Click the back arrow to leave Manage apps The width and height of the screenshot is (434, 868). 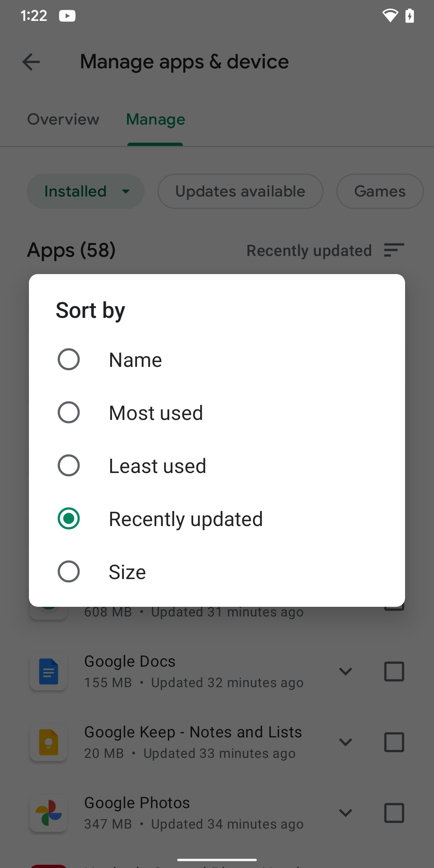[x=31, y=62]
